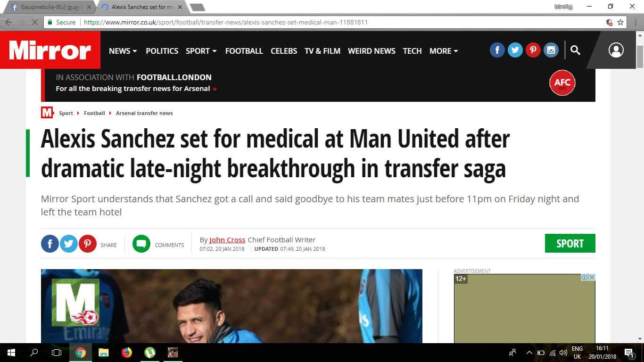Open Mirror's Instagram icon in header
This screenshot has width=644, height=362.
point(551,50)
